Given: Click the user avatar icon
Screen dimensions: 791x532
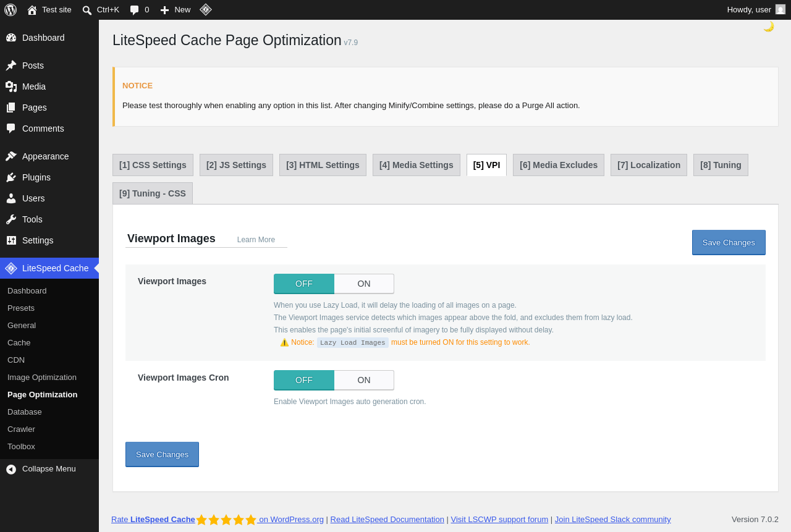Looking at the screenshot, I should [x=780, y=9].
